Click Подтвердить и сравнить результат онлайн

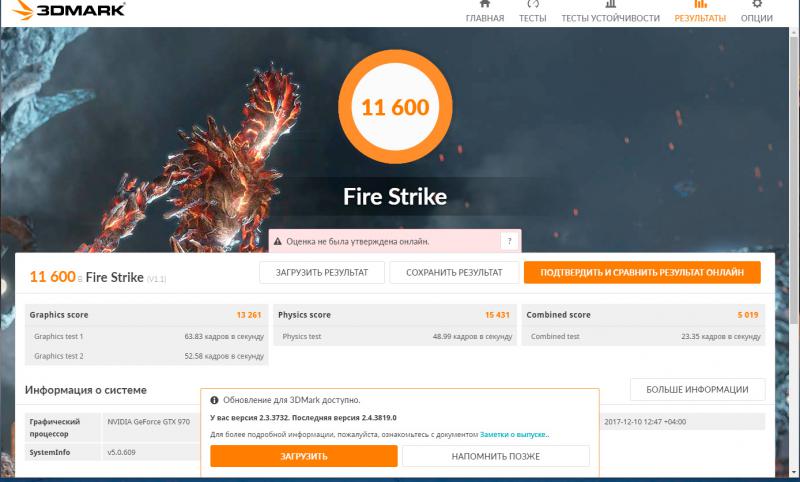coord(642,272)
